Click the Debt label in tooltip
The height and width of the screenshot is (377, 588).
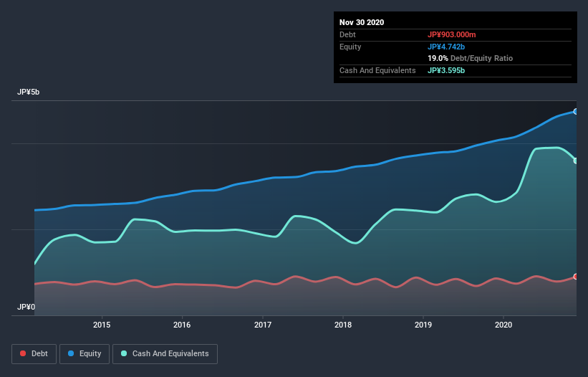point(347,34)
